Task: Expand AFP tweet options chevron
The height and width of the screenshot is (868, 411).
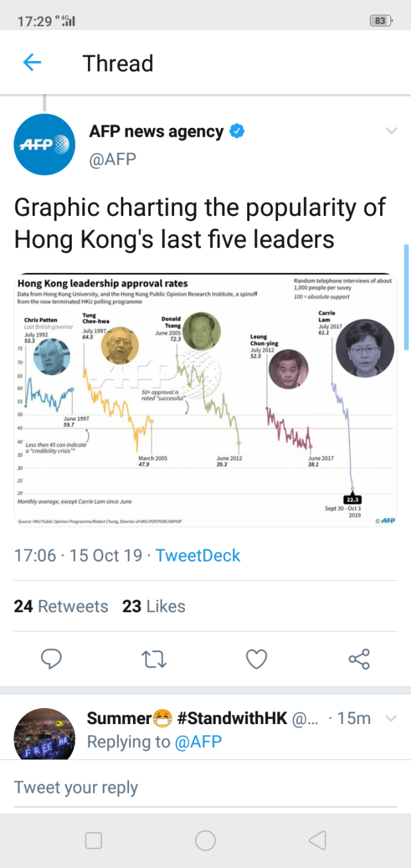Action: coord(391,132)
